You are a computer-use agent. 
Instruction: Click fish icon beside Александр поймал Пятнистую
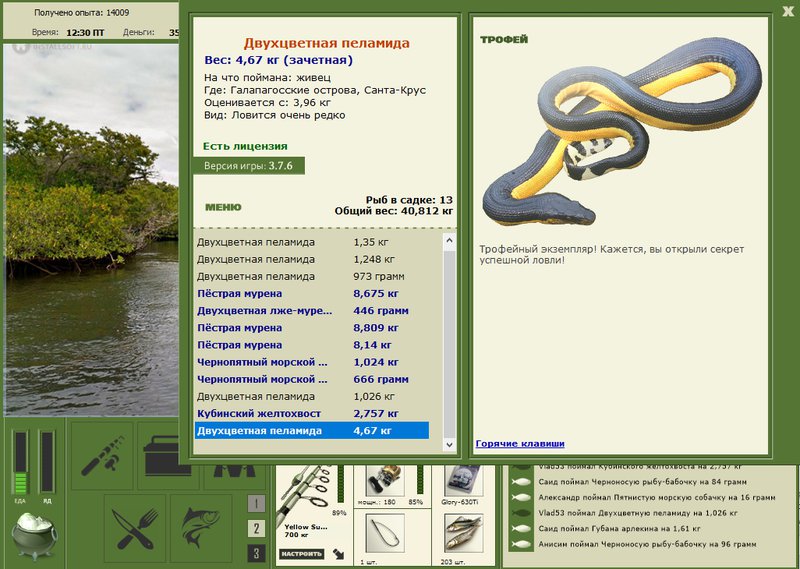pyautogui.click(x=520, y=498)
